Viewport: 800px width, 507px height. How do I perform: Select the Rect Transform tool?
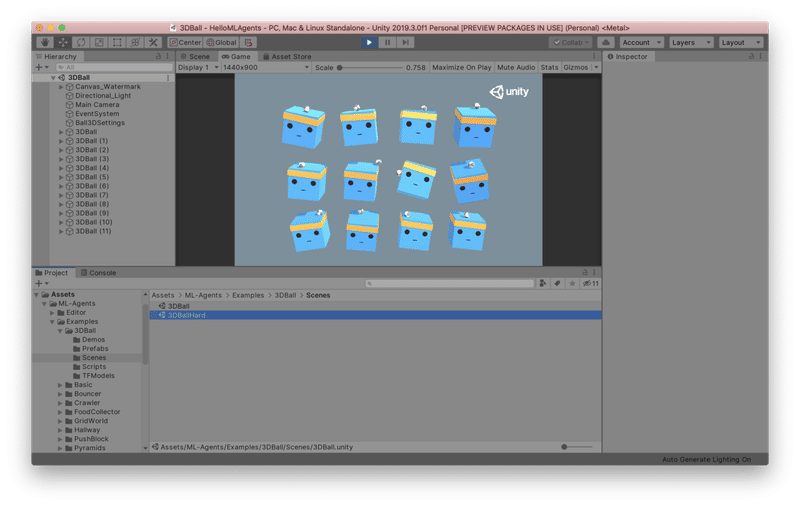pos(117,42)
